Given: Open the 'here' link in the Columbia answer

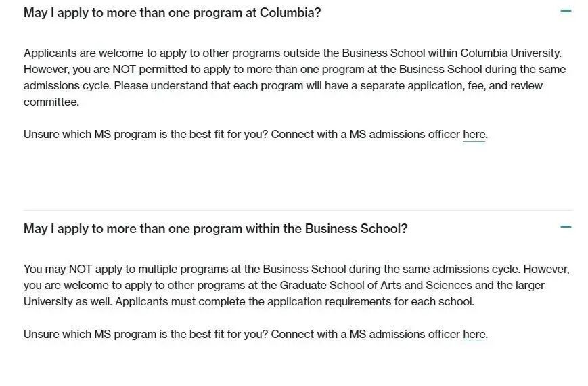Looking at the screenshot, I should [474, 135].
